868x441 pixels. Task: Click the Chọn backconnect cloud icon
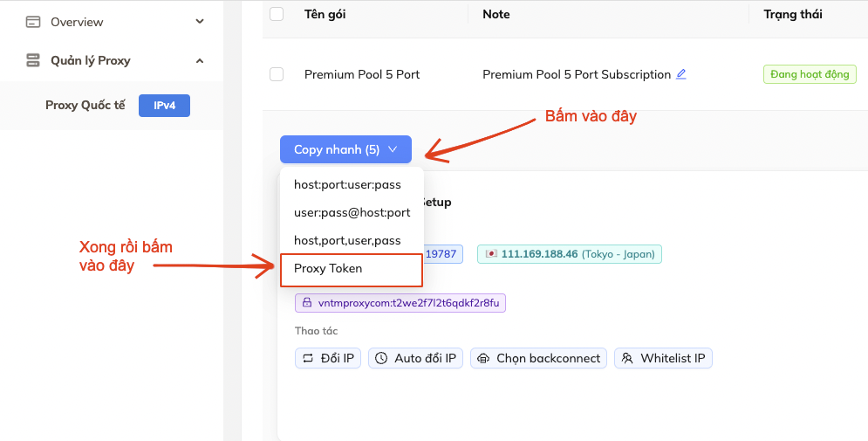[483, 358]
